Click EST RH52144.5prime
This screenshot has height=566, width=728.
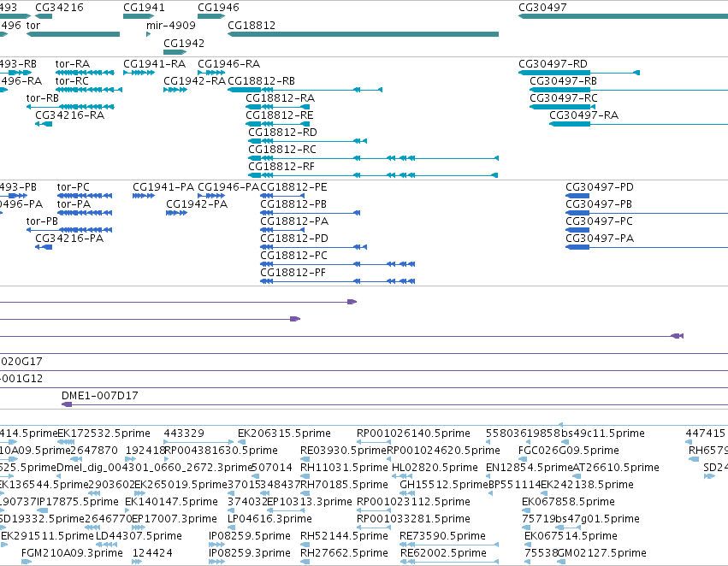pyautogui.click(x=344, y=536)
